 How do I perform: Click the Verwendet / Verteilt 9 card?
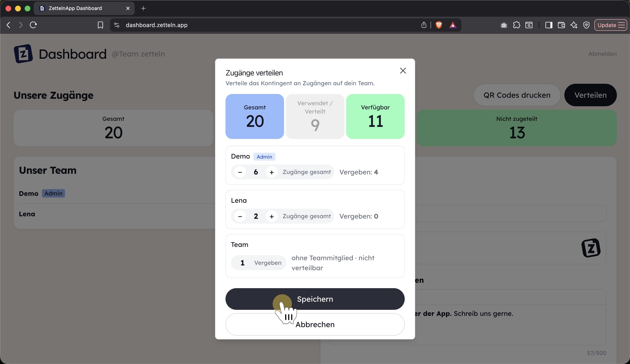(x=315, y=116)
